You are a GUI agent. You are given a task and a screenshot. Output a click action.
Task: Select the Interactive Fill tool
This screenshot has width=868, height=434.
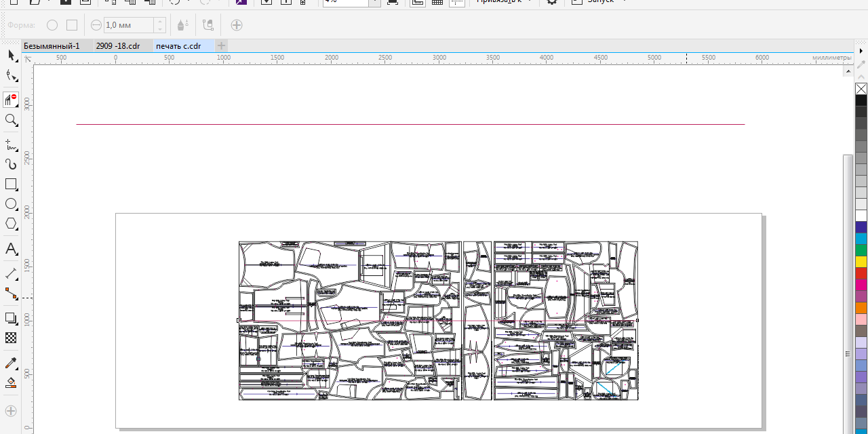(11, 383)
